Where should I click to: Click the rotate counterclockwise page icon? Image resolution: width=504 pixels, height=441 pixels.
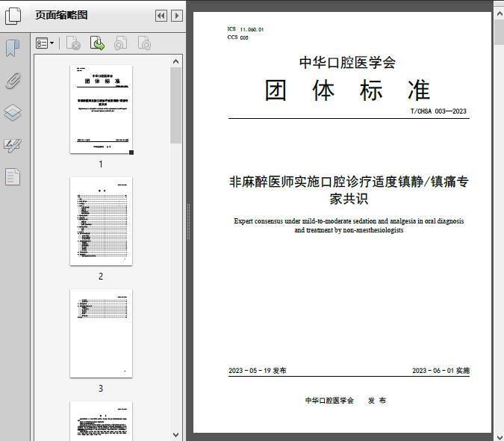(121, 43)
